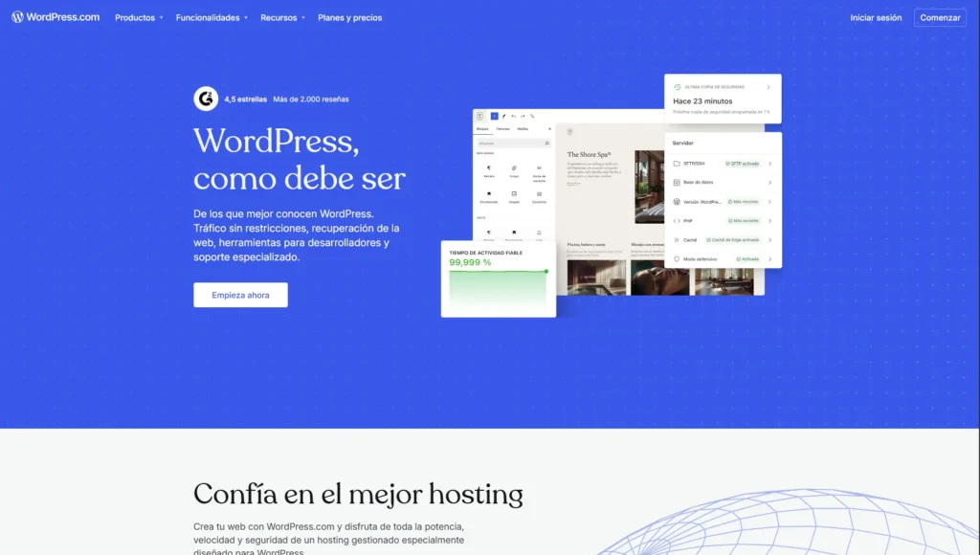Click the Grupo block icon
Viewport: 980px width, 555px height.
pyautogui.click(x=514, y=168)
